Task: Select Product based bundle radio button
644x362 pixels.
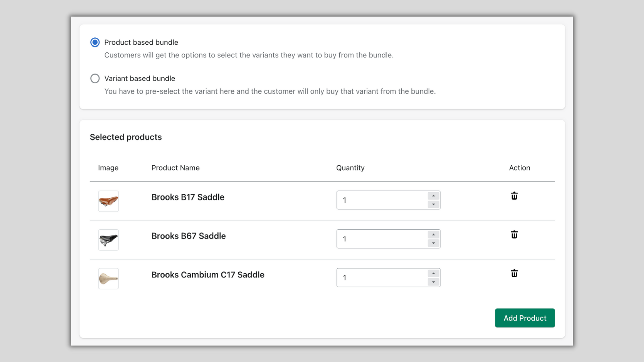Action: (x=95, y=42)
